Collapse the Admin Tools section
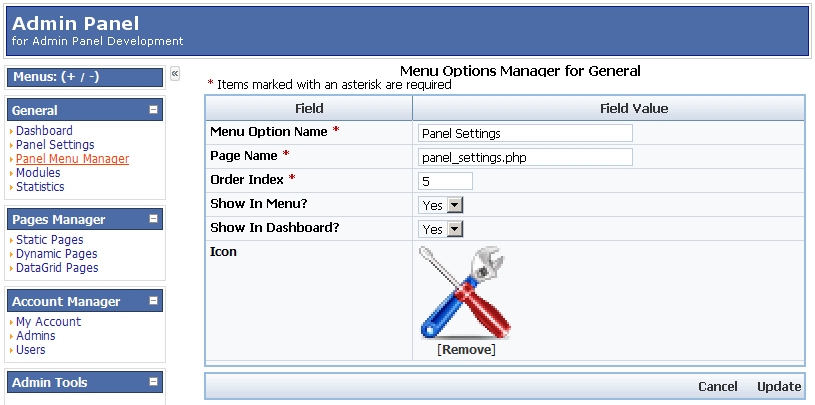Viewport: 815px width, 405px height. coord(153,382)
